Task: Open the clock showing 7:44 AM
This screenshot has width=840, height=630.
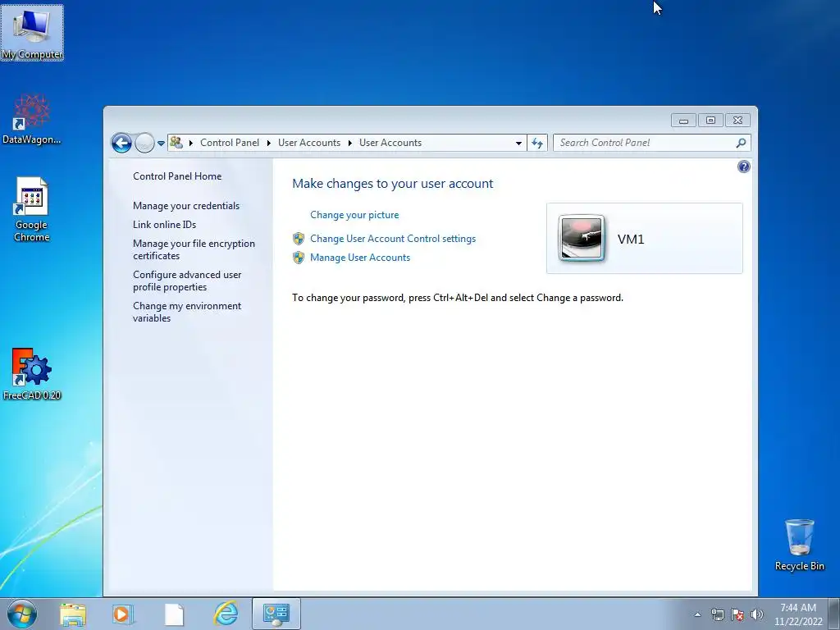Action: [798, 614]
